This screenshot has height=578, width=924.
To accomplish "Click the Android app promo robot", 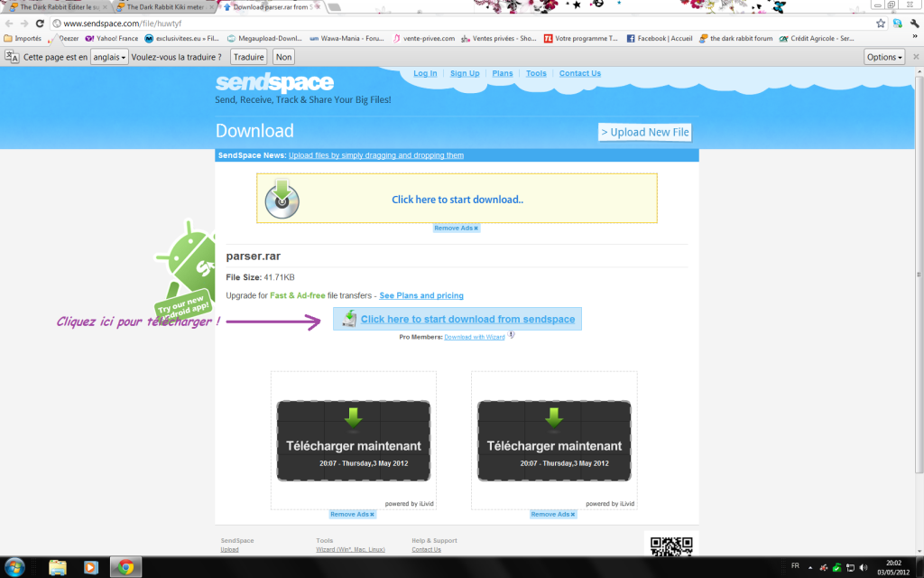I will coord(186,269).
